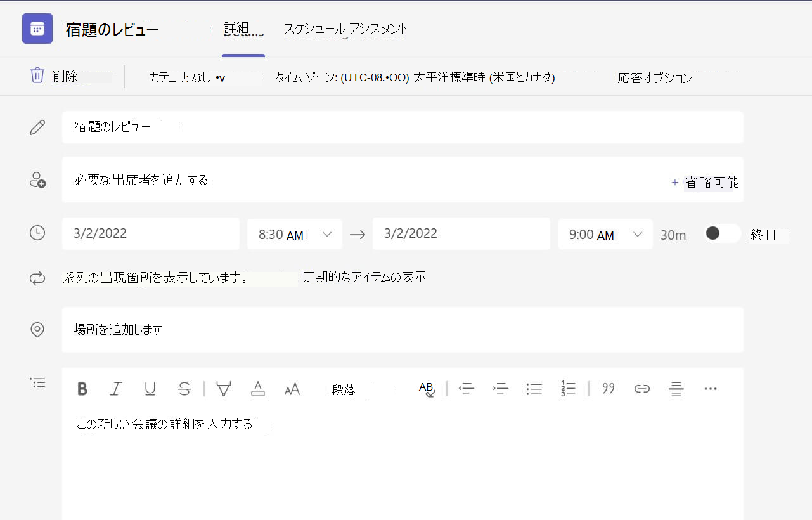812x520 pixels.
Task: Open the 9:00 AM end time dropdown
Action: (605, 234)
